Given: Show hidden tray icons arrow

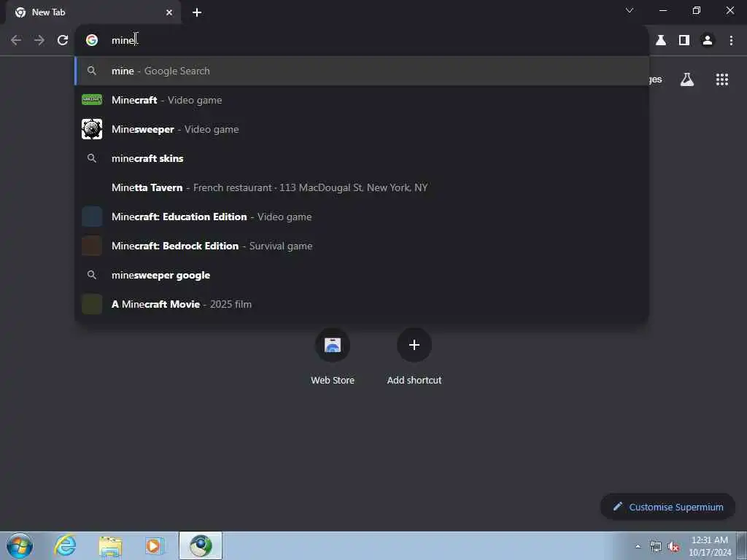Looking at the screenshot, I should pyautogui.click(x=638, y=546).
